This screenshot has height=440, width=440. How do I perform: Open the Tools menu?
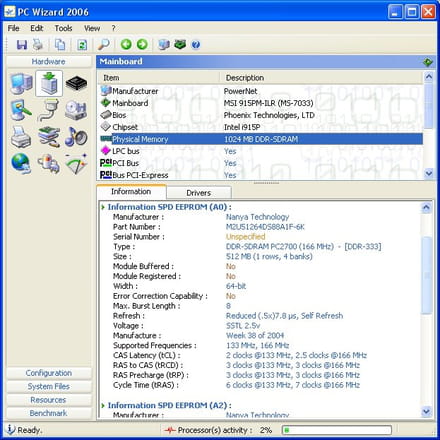click(63, 28)
